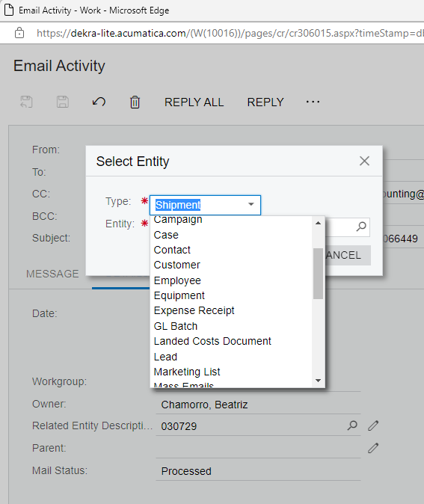The image size is (424, 504).
Task: Click the Related Entity pencil edit icon
Action: point(373,425)
